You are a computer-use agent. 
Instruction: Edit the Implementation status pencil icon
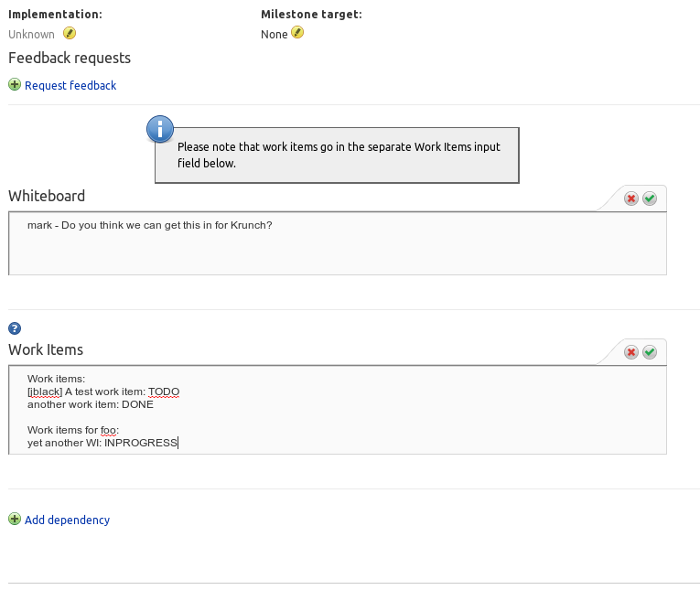click(x=70, y=34)
